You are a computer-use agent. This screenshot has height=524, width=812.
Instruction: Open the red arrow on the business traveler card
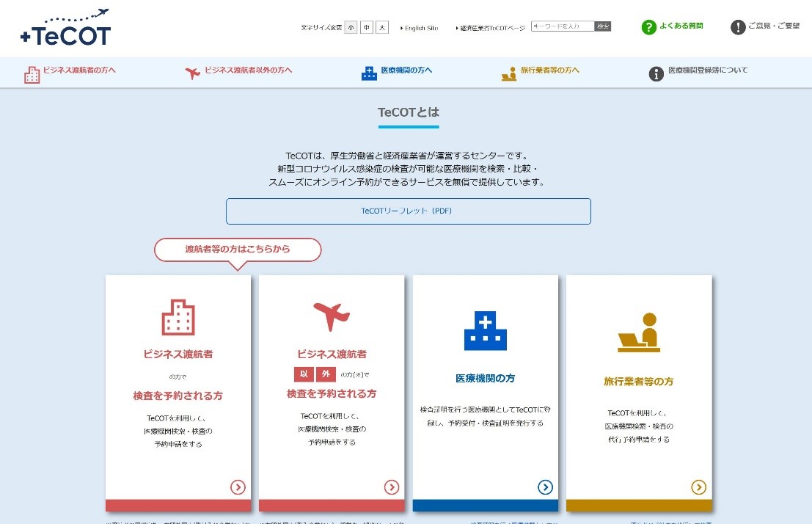click(238, 487)
